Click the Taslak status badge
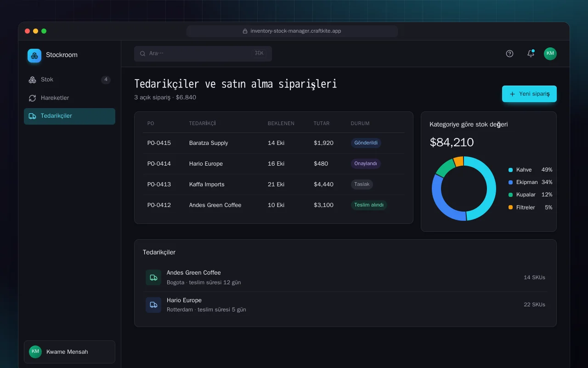Screen dimensions: 588x368 (362, 184)
